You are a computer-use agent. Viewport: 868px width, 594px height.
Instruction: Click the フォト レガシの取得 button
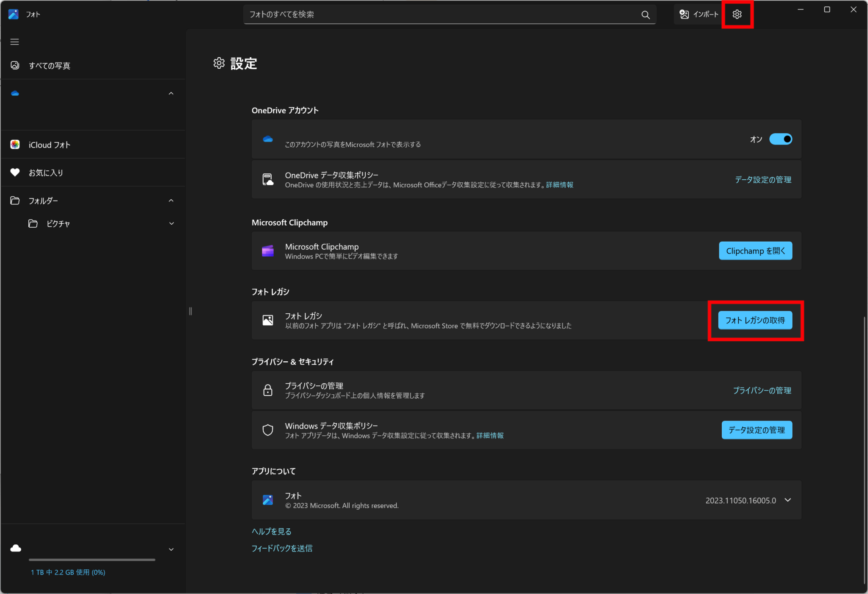[755, 320]
